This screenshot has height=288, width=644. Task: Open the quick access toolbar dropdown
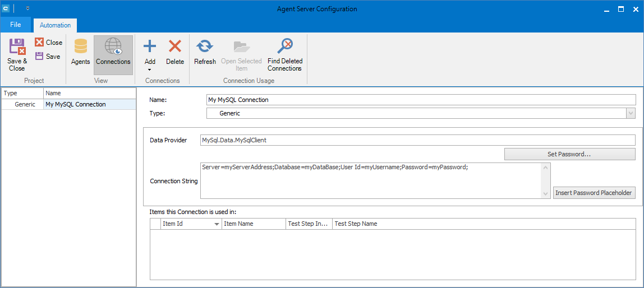27,9
